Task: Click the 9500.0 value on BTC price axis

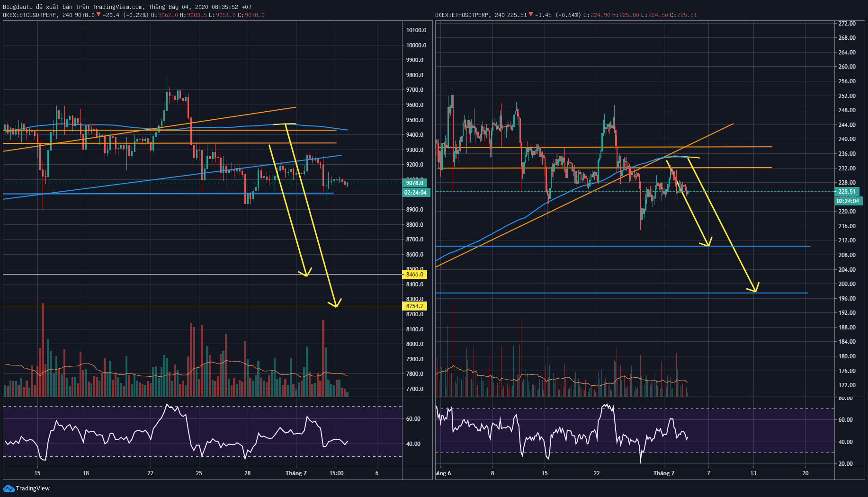Action: tap(415, 120)
